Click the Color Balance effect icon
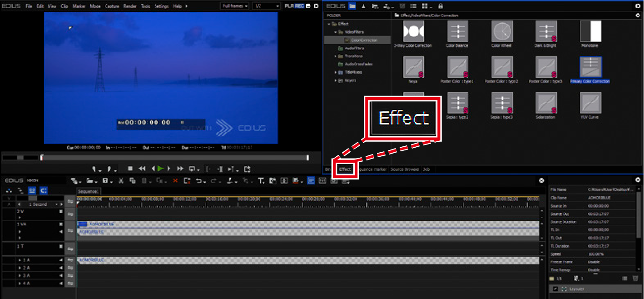 point(457,32)
